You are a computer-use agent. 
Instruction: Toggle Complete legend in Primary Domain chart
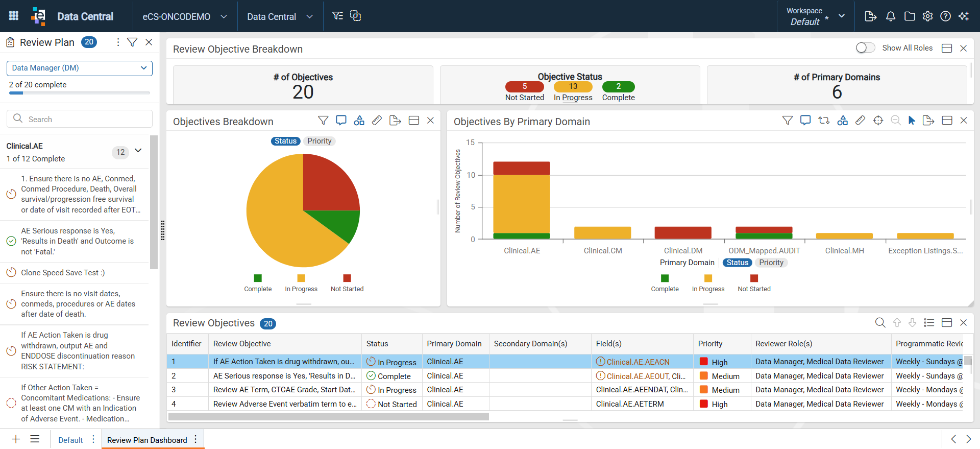point(665,283)
